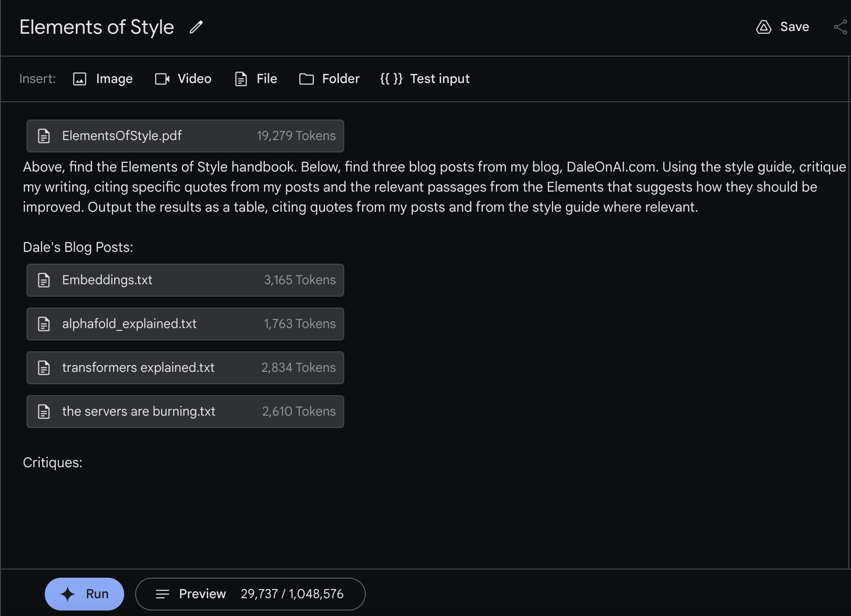Select the ElementsOfStyle.pdf attachment
The width and height of the screenshot is (851, 616).
click(185, 136)
